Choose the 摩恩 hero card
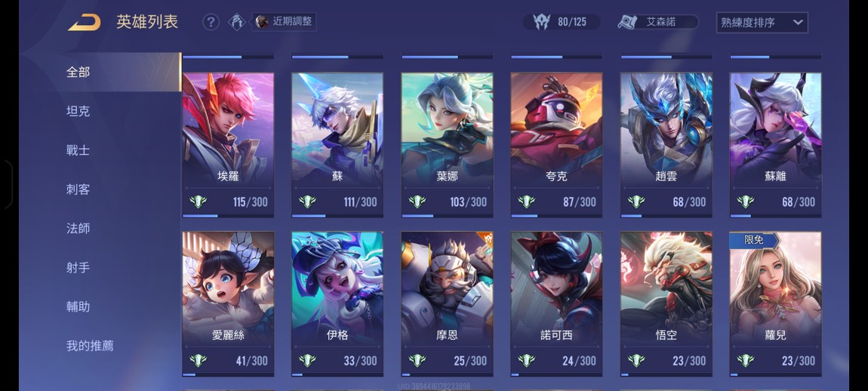 (x=448, y=304)
